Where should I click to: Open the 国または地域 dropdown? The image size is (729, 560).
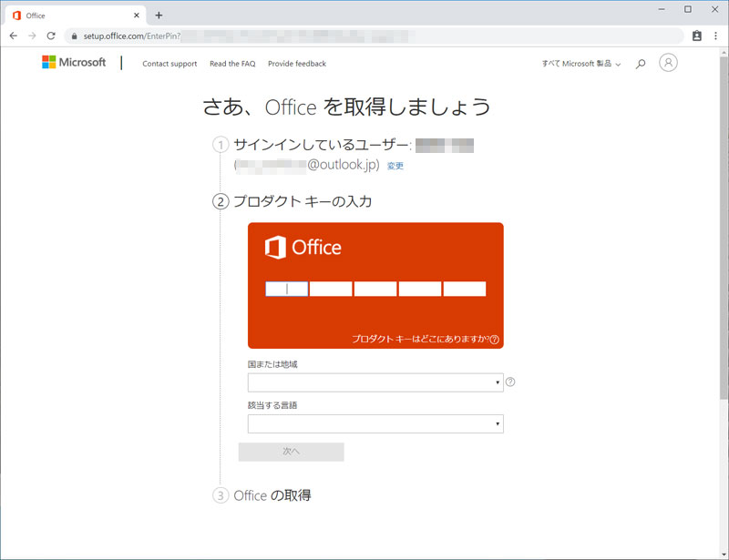coord(375,382)
